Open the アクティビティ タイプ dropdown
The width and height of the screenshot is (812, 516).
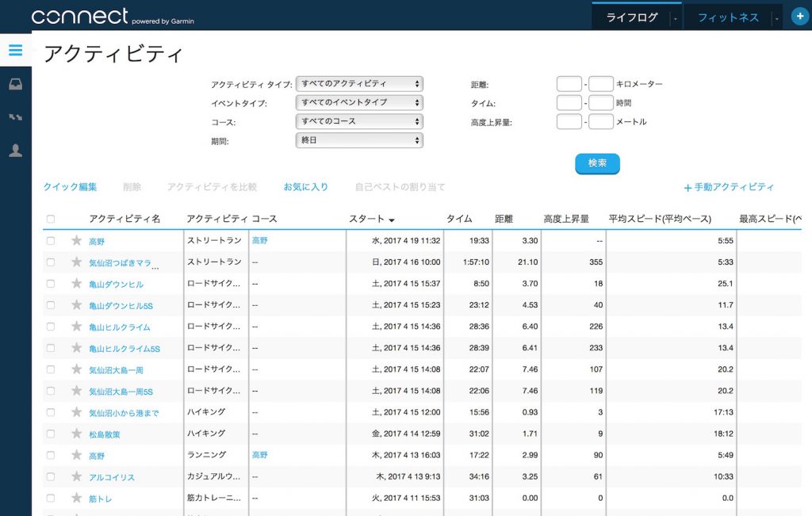[x=359, y=84]
